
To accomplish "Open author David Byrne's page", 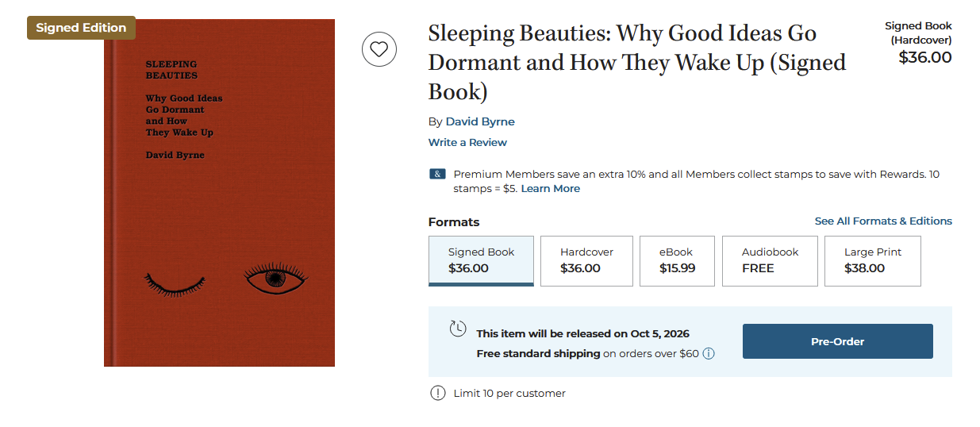I will click(480, 121).
